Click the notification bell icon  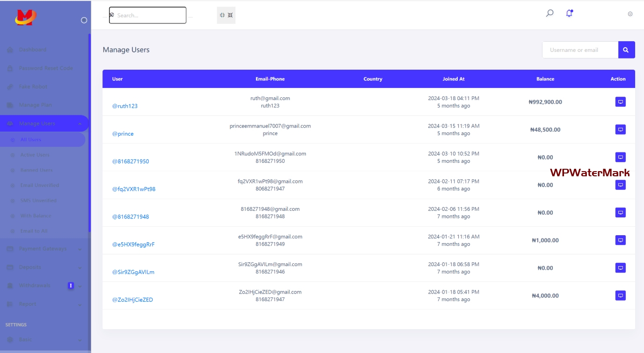coord(569,14)
